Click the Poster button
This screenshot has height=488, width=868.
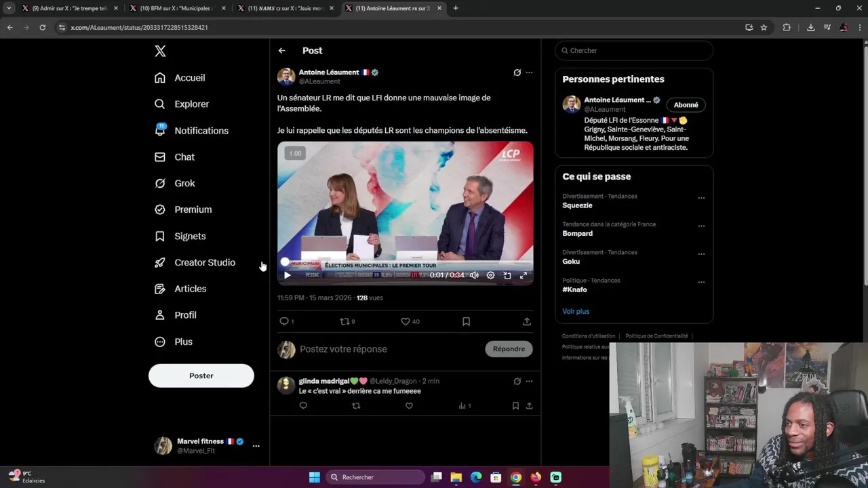click(x=201, y=375)
